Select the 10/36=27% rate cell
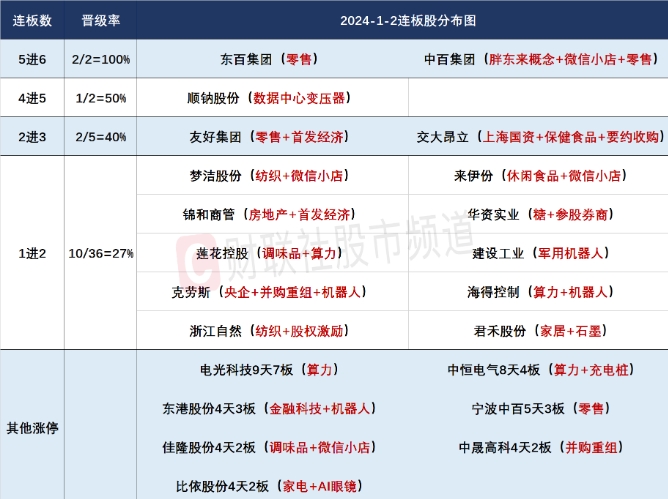Viewport: 668px width, 499px height. tap(101, 254)
